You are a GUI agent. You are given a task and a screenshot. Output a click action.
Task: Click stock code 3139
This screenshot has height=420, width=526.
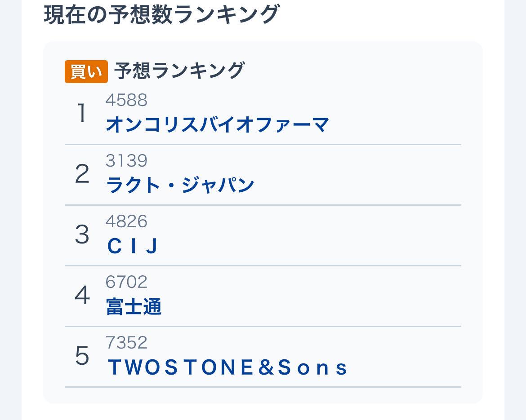tap(126, 161)
